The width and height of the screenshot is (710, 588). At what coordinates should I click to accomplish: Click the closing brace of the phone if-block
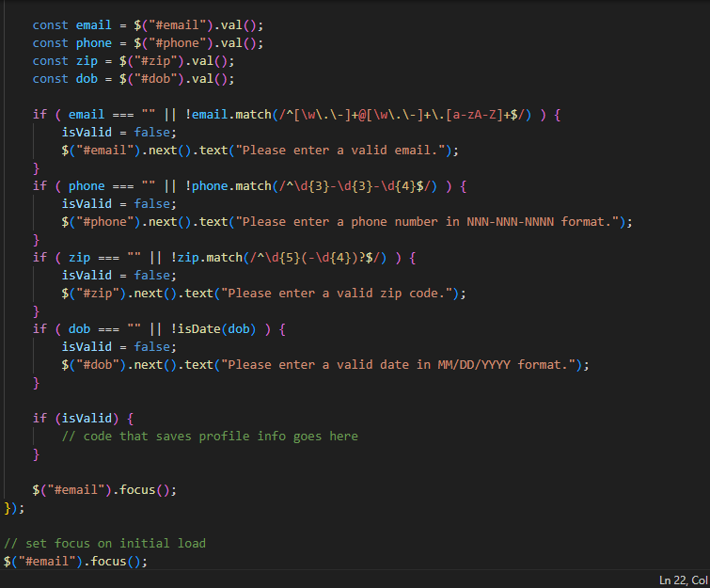37,240
